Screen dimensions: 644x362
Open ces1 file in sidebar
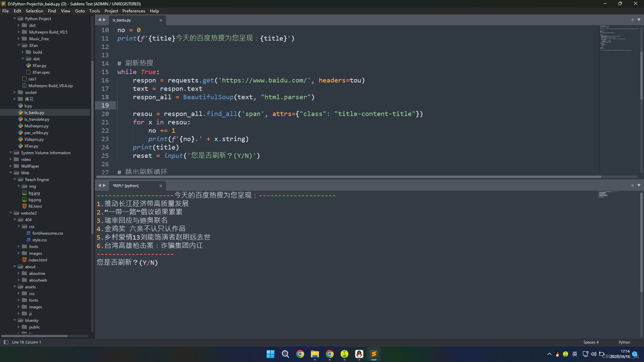point(32,79)
